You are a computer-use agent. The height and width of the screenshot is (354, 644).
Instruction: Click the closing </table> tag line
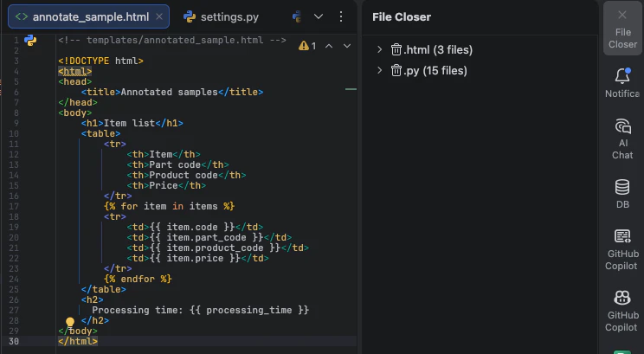pos(104,289)
